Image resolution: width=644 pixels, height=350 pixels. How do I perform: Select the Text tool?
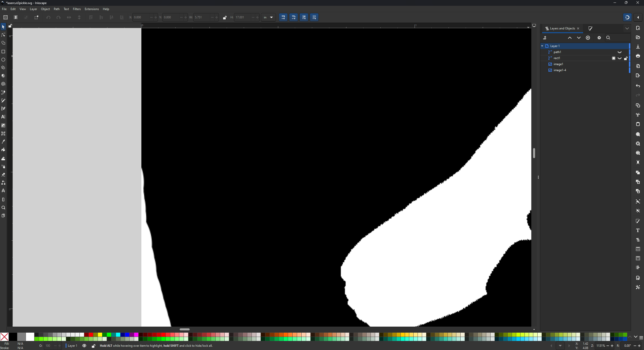[3, 117]
